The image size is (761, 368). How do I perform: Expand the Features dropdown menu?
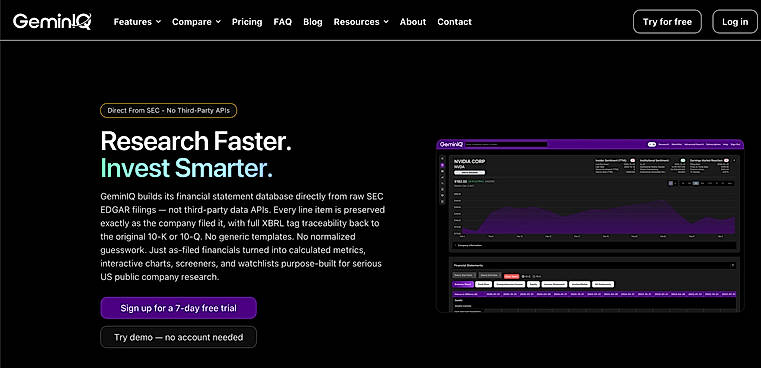coord(137,22)
